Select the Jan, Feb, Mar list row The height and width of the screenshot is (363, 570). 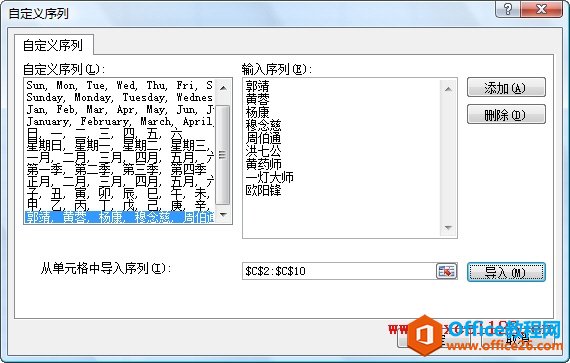120,109
